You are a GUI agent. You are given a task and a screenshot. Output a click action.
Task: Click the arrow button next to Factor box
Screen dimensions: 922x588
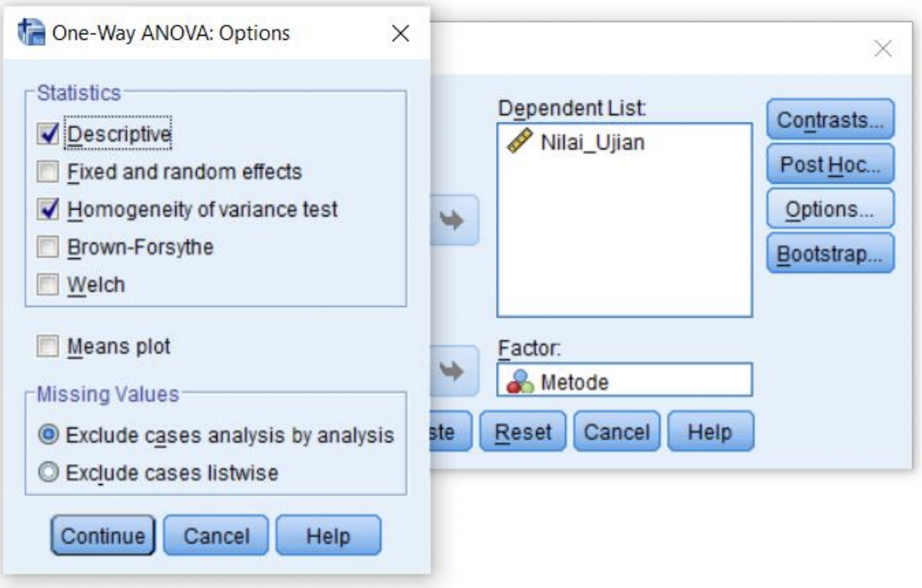(454, 371)
